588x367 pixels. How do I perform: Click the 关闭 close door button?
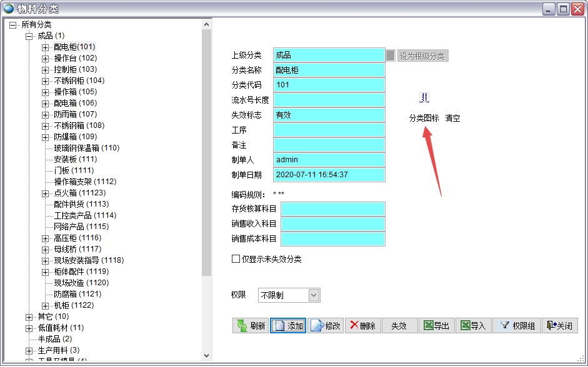click(x=559, y=326)
